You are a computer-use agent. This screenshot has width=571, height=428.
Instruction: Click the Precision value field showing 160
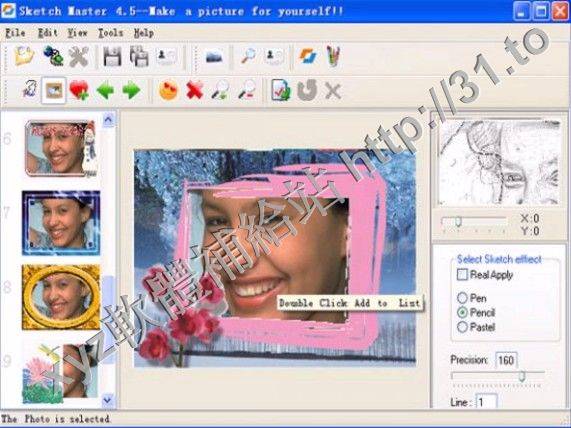pos(506,360)
